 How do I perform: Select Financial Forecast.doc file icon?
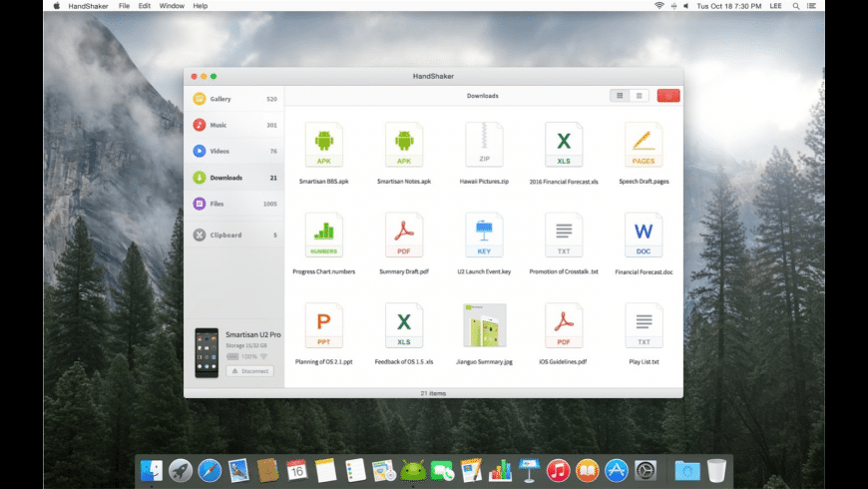click(x=644, y=235)
